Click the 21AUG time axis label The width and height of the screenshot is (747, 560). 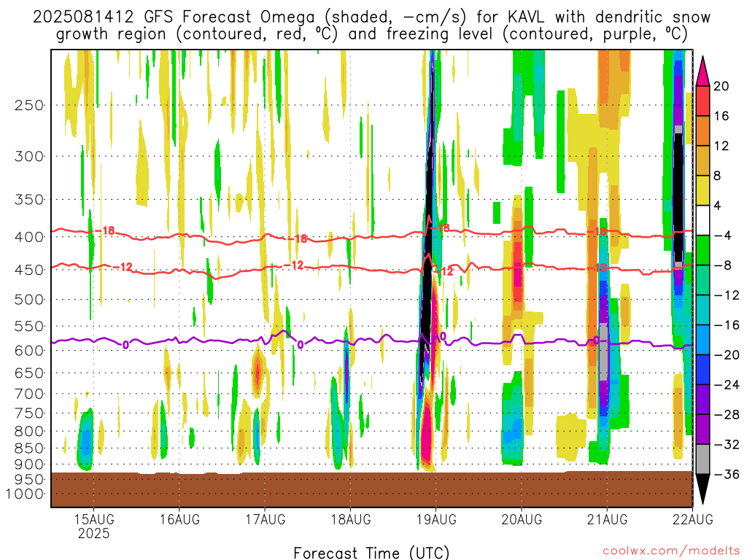coord(607,519)
